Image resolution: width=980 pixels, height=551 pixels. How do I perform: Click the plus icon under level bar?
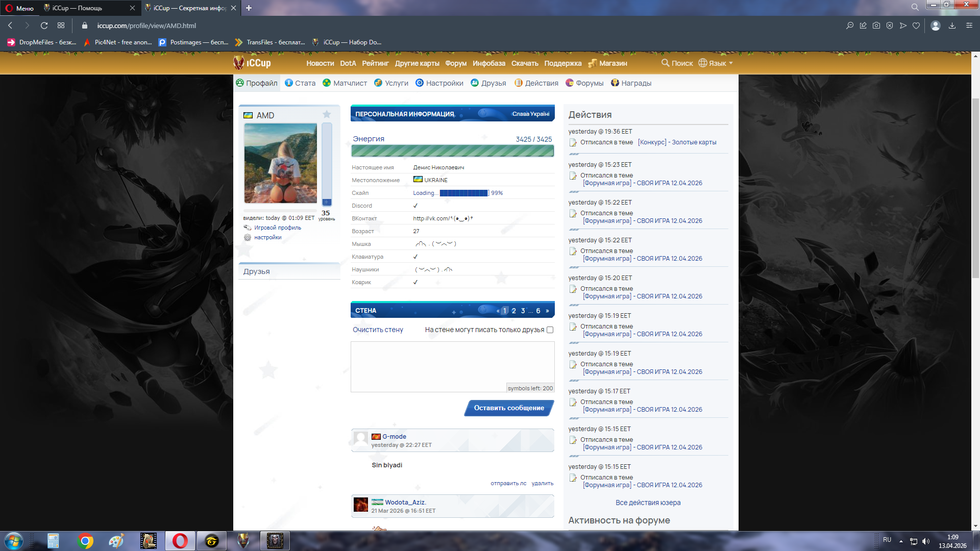(327, 203)
